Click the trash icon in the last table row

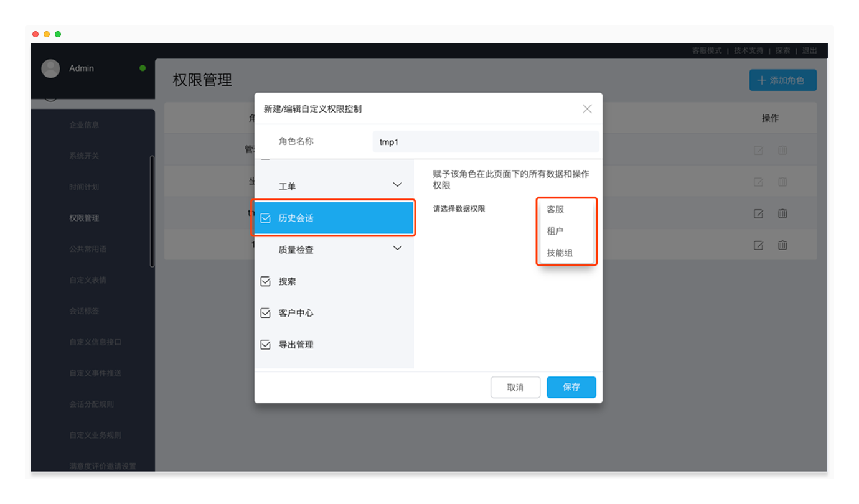782,245
